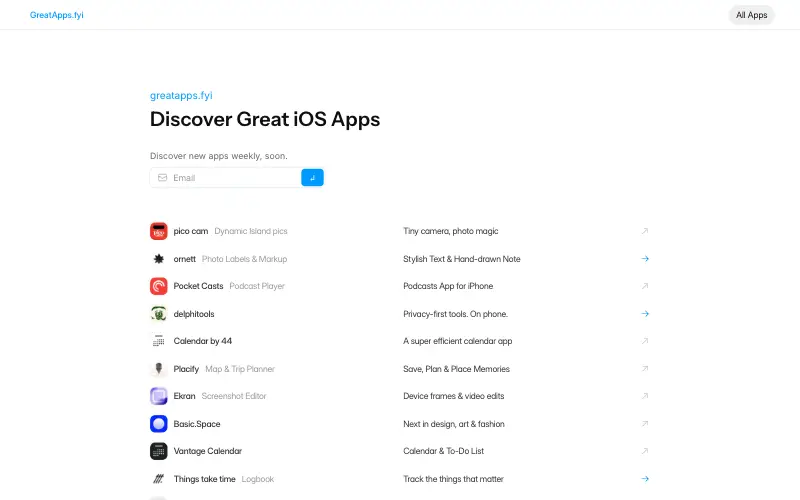Click 'Podcast Player' subtitle
The height and width of the screenshot is (500, 800).
click(257, 286)
